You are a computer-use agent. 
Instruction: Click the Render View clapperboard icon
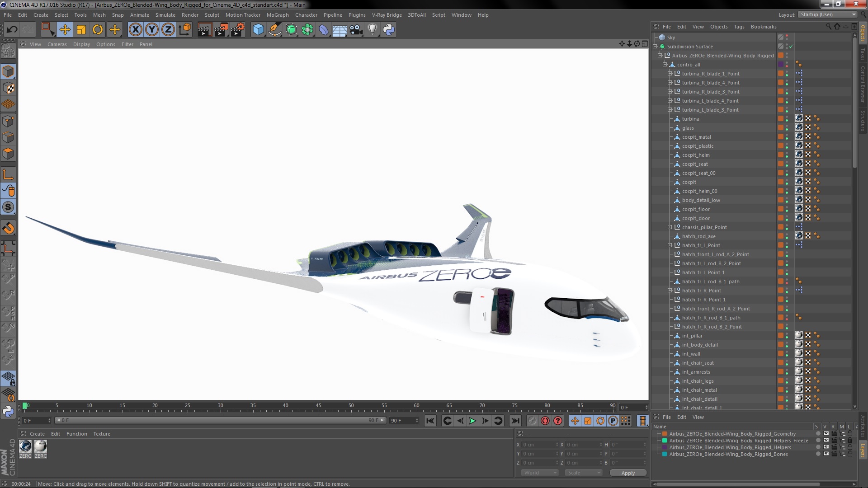coord(204,30)
